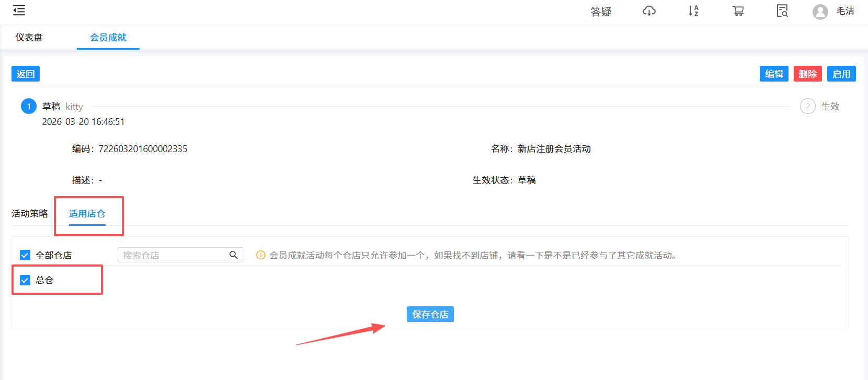868x380 pixels.
Task: Click the magnifier icon in 搜索仓店 field
Action: coord(233,255)
